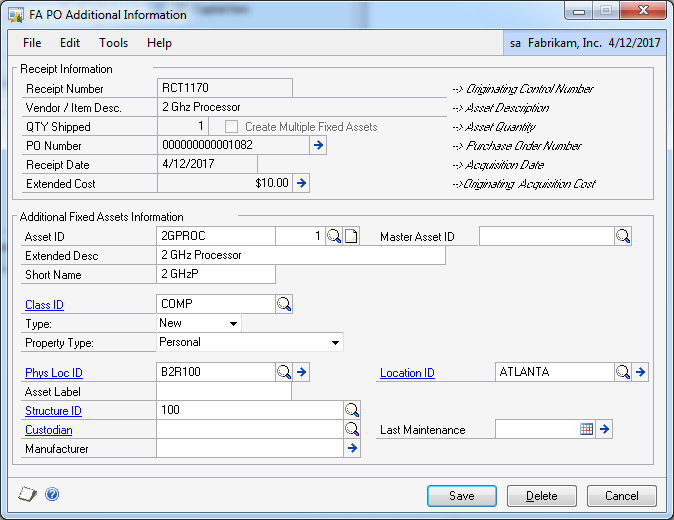This screenshot has width=674, height=520.
Task: Click the empty Master Asset ID field
Action: coord(546,236)
